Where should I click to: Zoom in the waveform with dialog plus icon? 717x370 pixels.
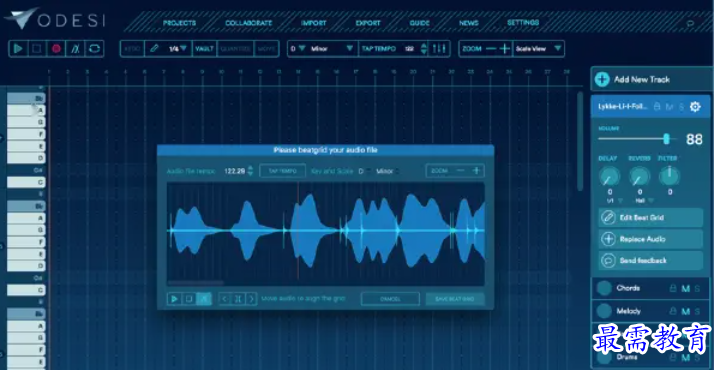(476, 171)
